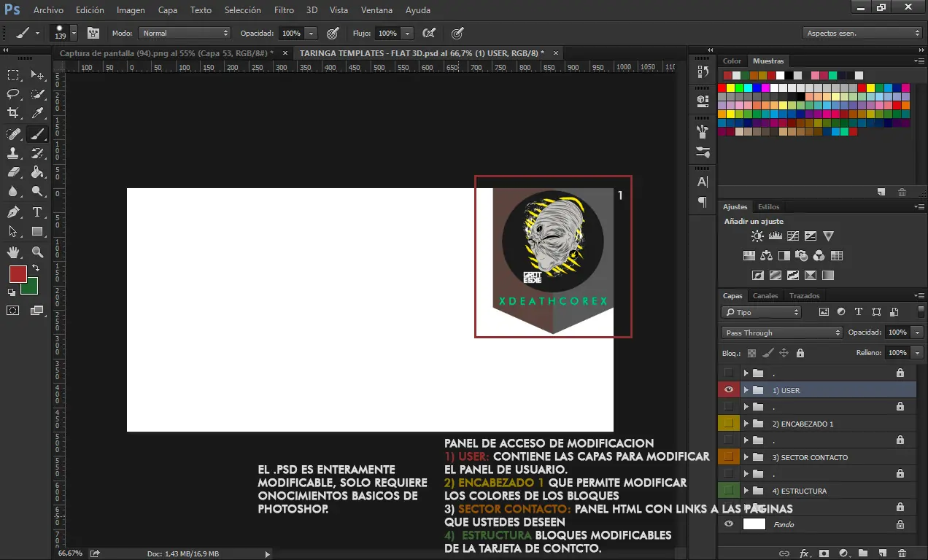Open the Character panel (A icon)
The width and height of the screenshot is (928, 560).
pyautogui.click(x=703, y=182)
